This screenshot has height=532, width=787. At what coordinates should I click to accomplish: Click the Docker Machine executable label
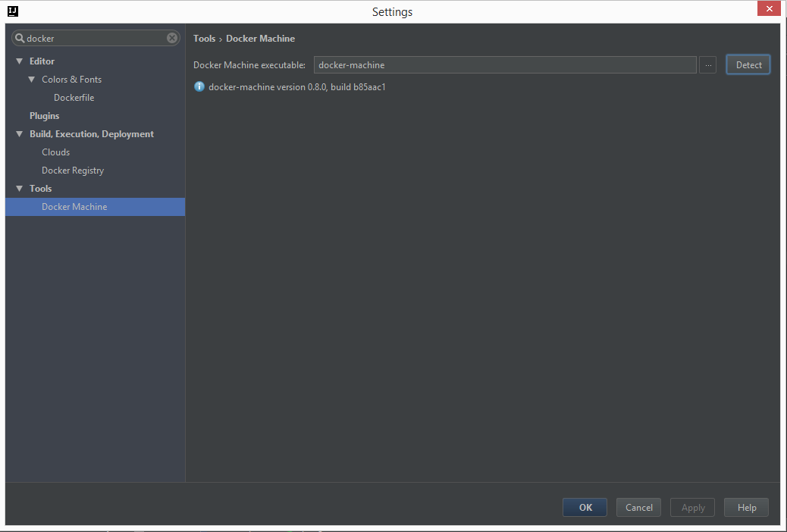point(249,64)
